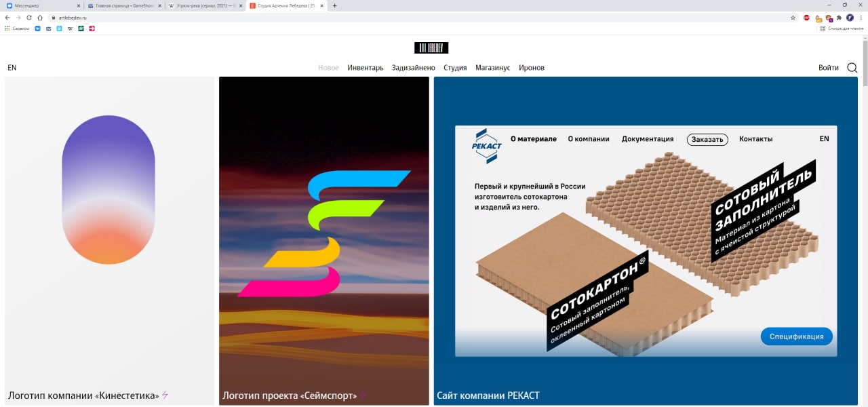868x407 pixels.
Task: Click lightning icon next to Сеймспорт
Action: coord(362,395)
